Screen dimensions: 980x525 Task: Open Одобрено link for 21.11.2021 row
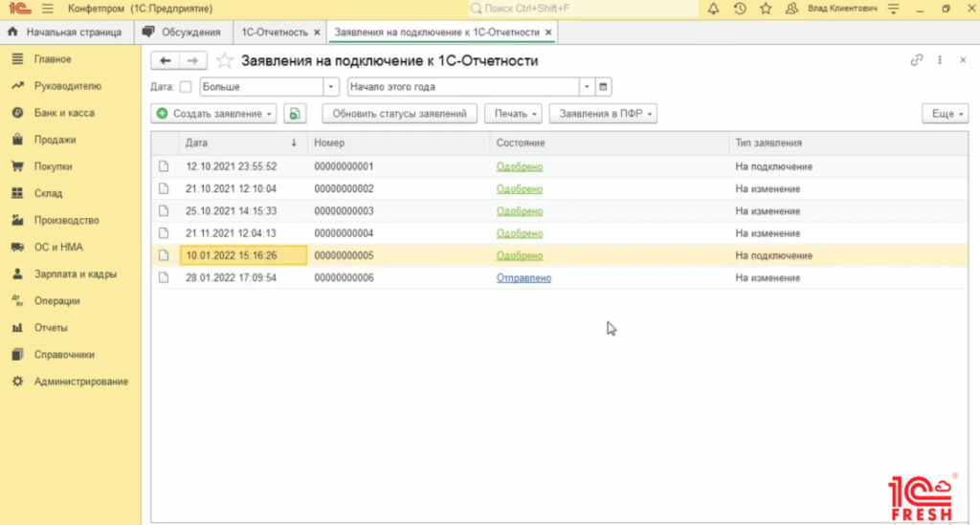pos(520,233)
